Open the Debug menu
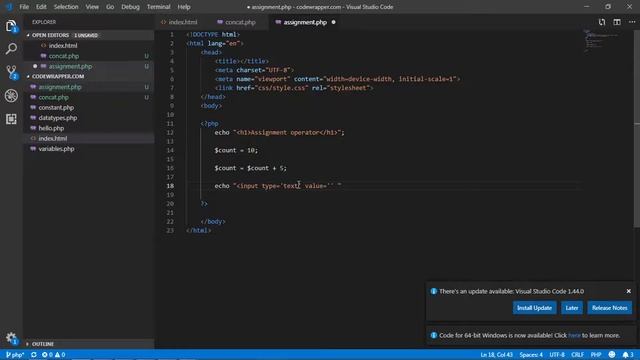640x360 pixels. [x=130, y=7]
